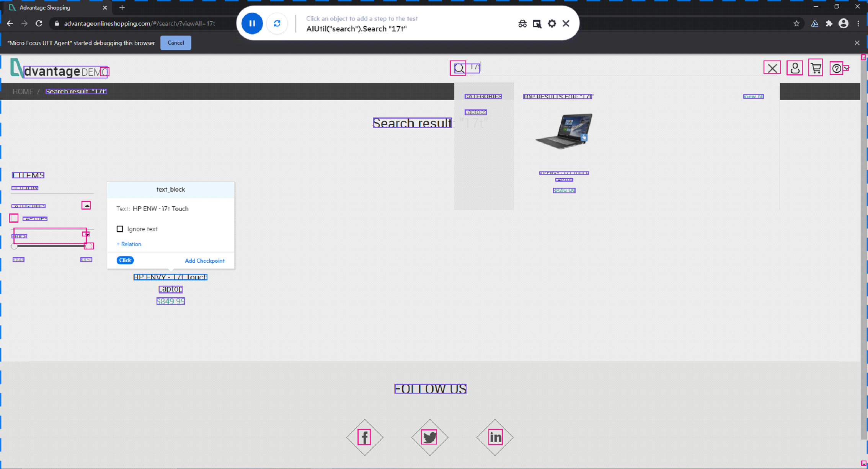Click the HOME breadcrumb
Viewport: 868px width, 469px height.
click(x=23, y=91)
